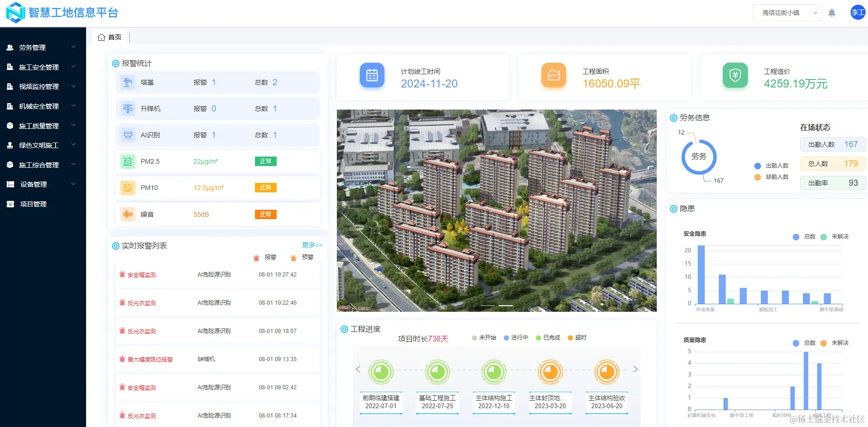Screen dimensions: 868x427
Task: Click the orange 工程面积 picture icon
Action: click(x=554, y=75)
